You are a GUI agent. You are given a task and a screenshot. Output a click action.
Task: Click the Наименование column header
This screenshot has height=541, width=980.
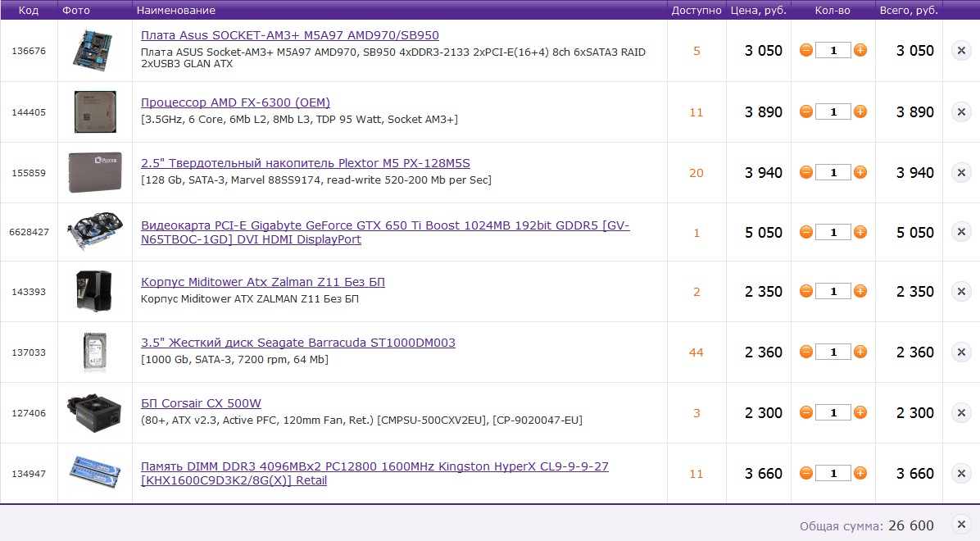pyautogui.click(x=175, y=10)
